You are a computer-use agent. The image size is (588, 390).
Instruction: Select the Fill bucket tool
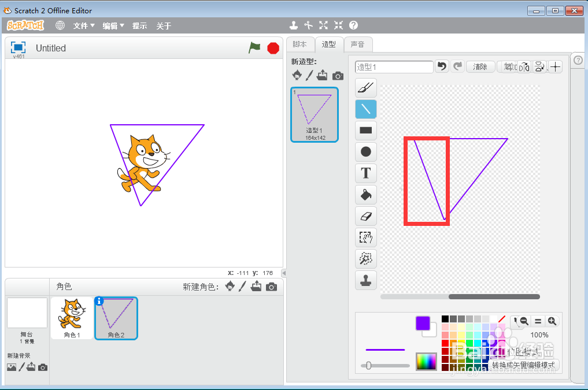tap(365, 195)
